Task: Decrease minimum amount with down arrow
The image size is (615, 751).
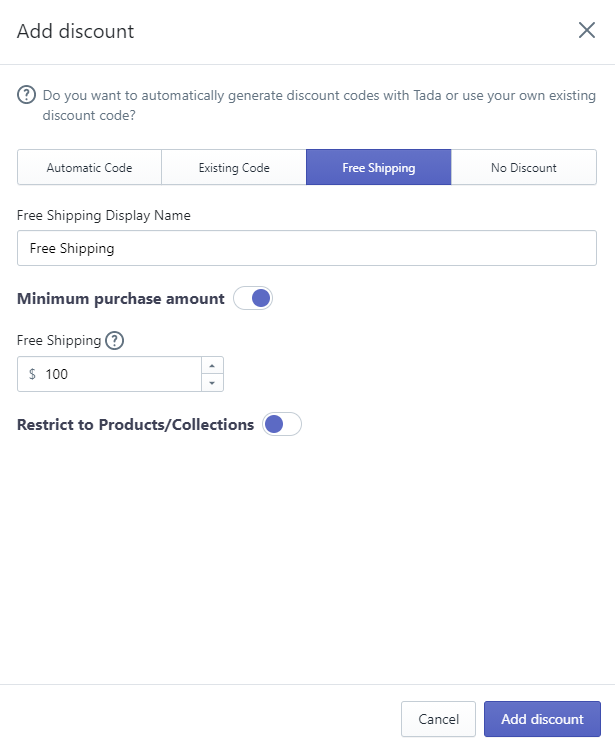Action: pyautogui.click(x=212, y=383)
